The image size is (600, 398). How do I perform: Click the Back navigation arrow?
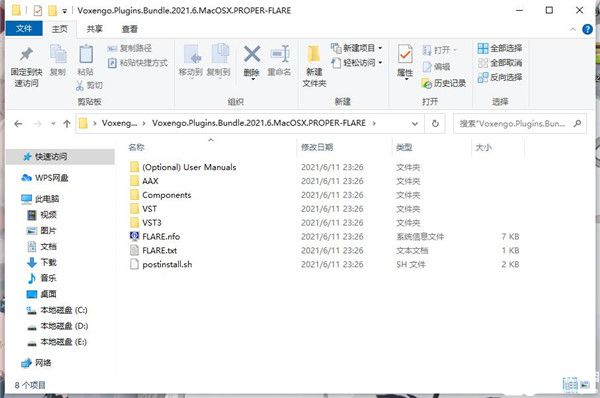tap(18, 124)
